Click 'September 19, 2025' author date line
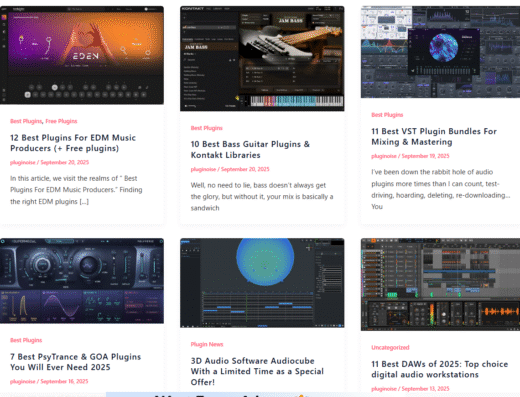The width and height of the screenshot is (520, 397). pyautogui.click(x=410, y=156)
